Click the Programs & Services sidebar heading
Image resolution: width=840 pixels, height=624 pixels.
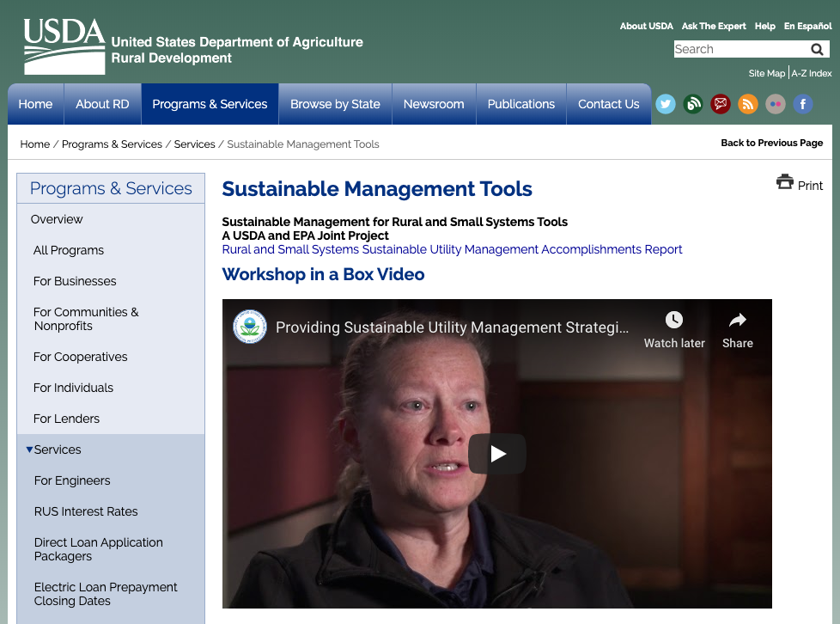pos(111,188)
